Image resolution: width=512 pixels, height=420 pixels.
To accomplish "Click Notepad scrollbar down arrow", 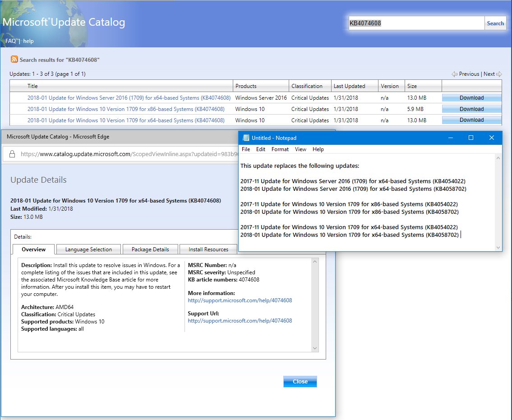I will [x=498, y=247].
